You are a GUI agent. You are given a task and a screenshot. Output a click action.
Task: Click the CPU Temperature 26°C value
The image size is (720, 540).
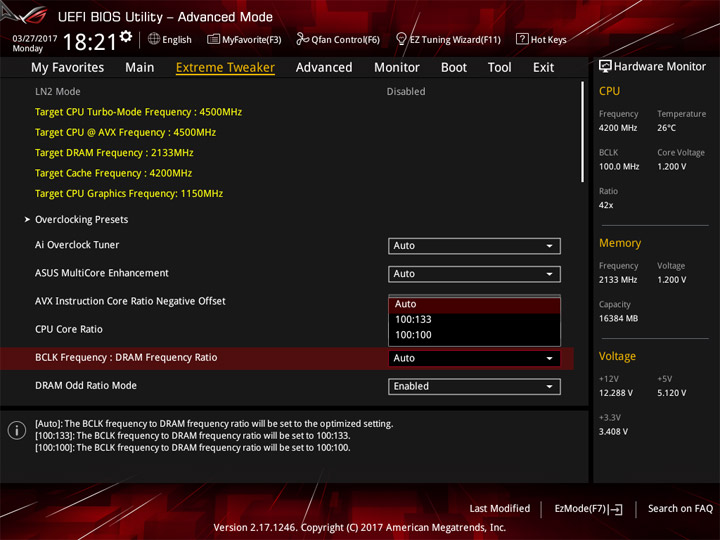[666, 128]
